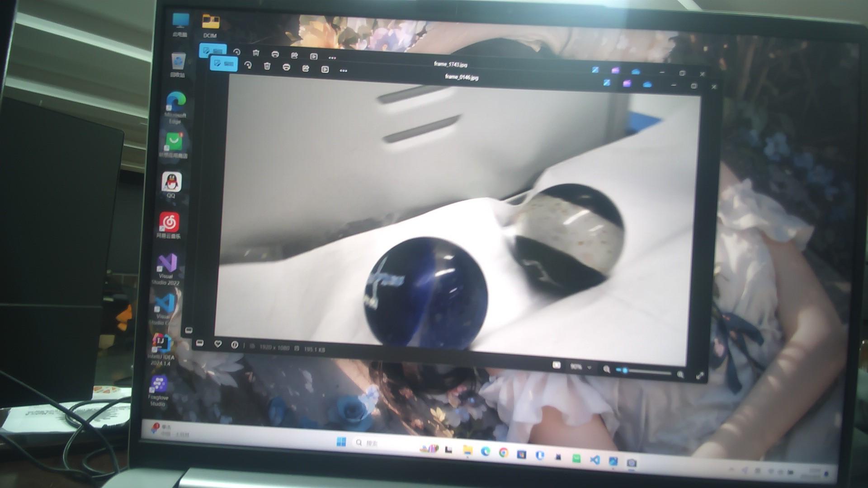The height and width of the screenshot is (488, 868).
Task: Click the zoom out magnifier icon
Action: tap(607, 369)
